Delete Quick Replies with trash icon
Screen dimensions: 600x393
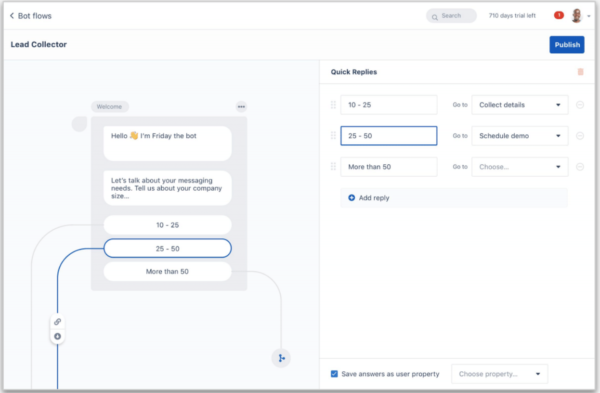(x=580, y=72)
